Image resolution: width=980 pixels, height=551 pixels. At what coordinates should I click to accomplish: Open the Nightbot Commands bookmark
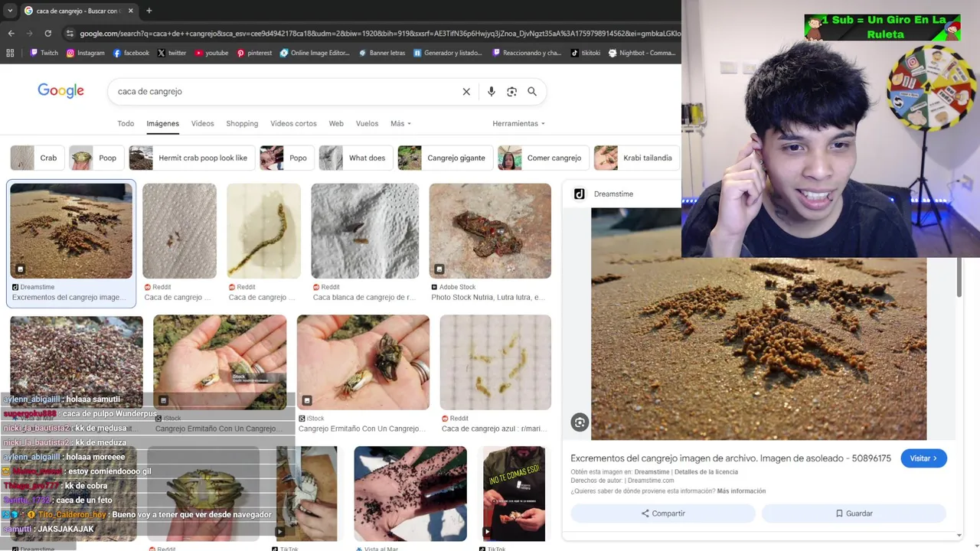pos(642,53)
